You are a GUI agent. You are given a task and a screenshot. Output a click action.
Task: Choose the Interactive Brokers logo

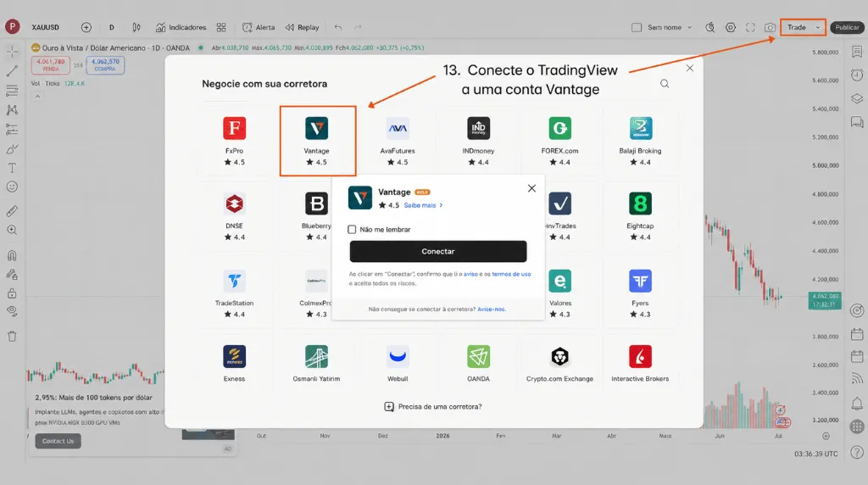pyautogui.click(x=640, y=357)
